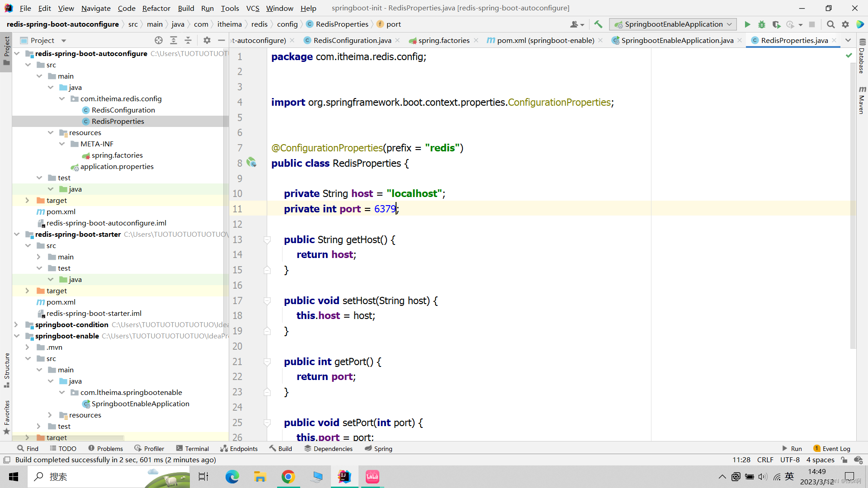Screen dimensions: 868x488
Task: Click Collapse All icon in Project panel
Action: point(188,40)
